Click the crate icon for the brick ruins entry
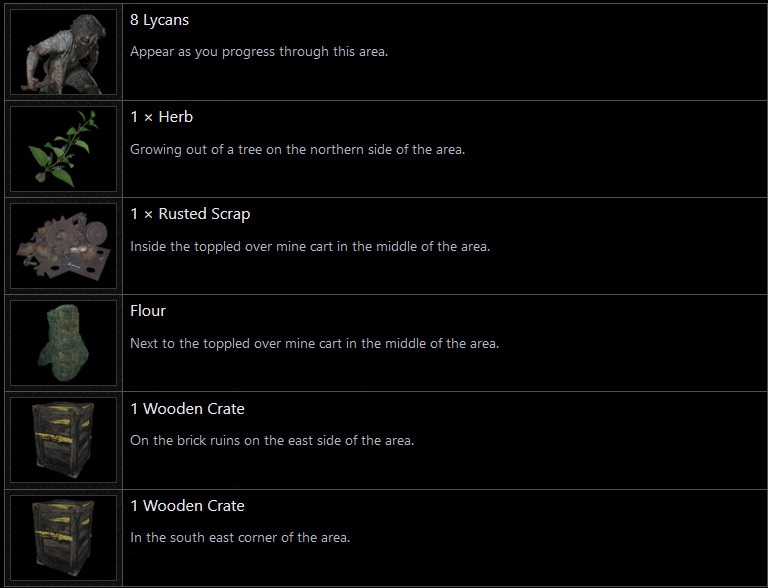 (x=62, y=440)
